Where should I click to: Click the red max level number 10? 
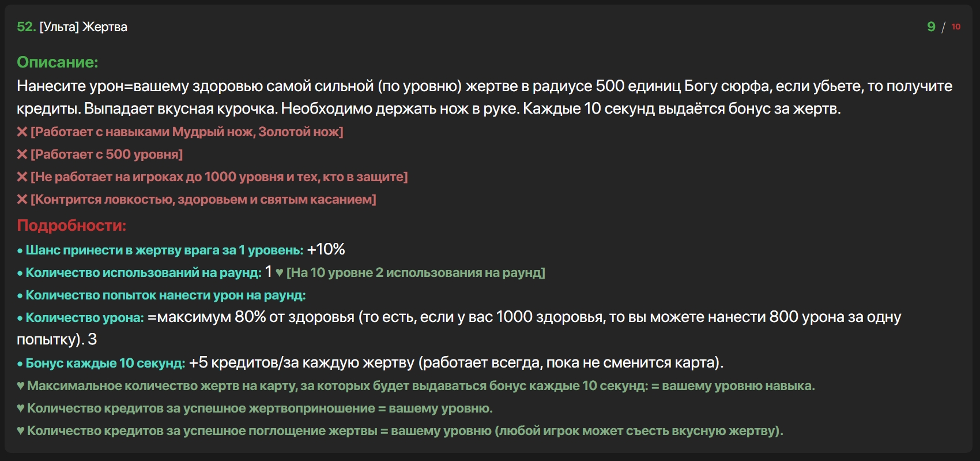(956, 27)
